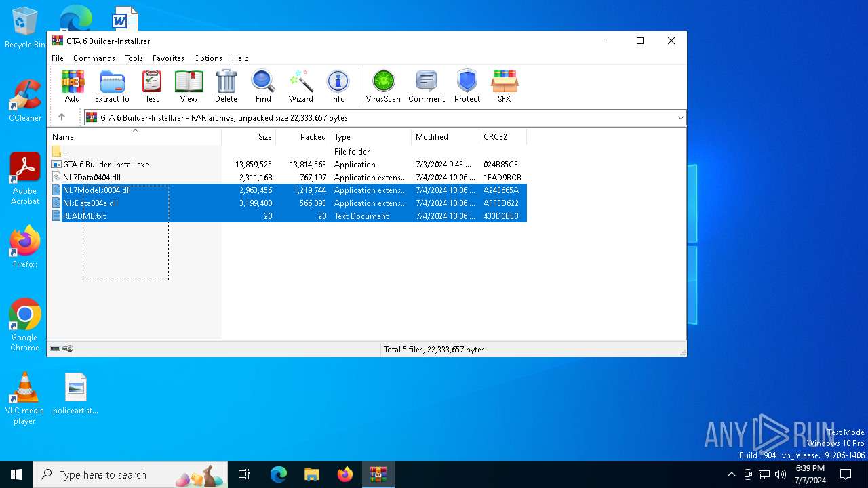The image size is (868, 488).
Task: Click the Delete trash can icon
Action: pos(226,86)
